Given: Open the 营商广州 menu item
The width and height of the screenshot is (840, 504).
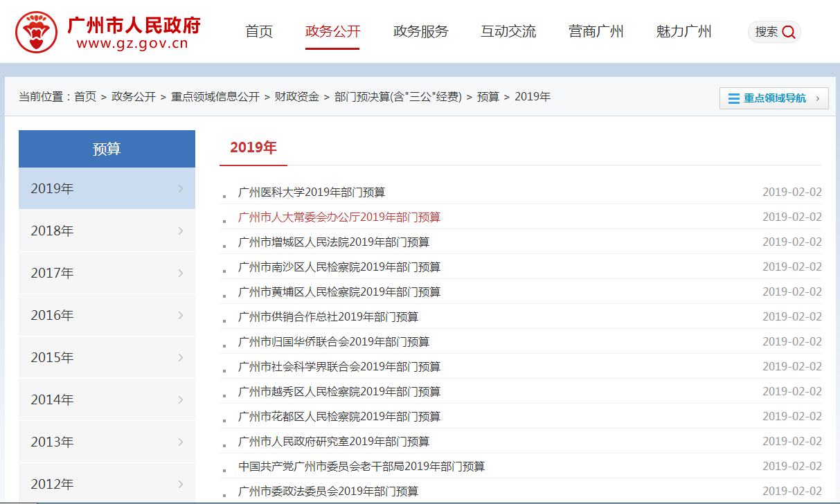Looking at the screenshot, I should (x=596, y=31).
